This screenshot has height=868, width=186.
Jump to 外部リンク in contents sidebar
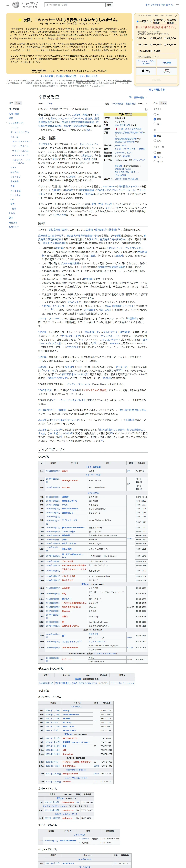pyautogui.click(x=14, y=227)
